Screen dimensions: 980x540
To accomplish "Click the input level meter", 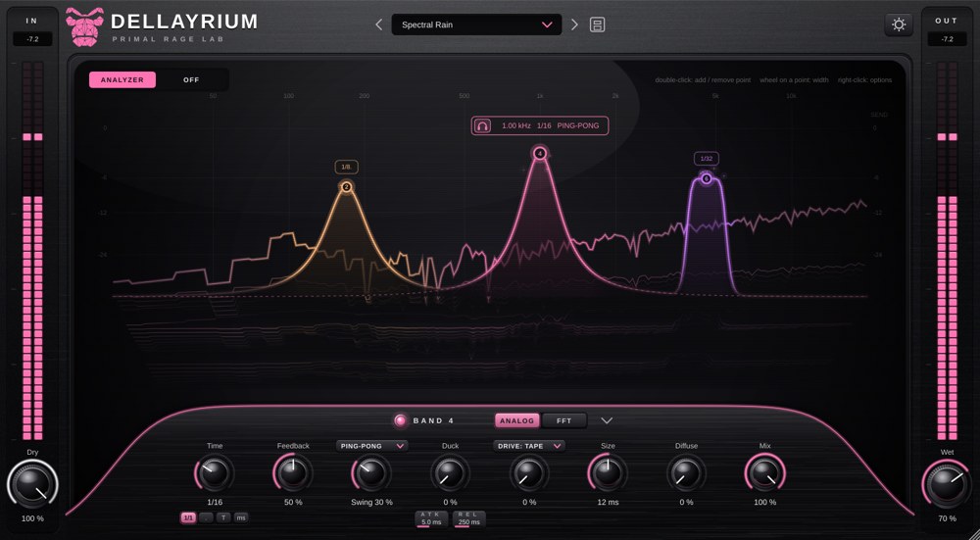I will point(32,251).
